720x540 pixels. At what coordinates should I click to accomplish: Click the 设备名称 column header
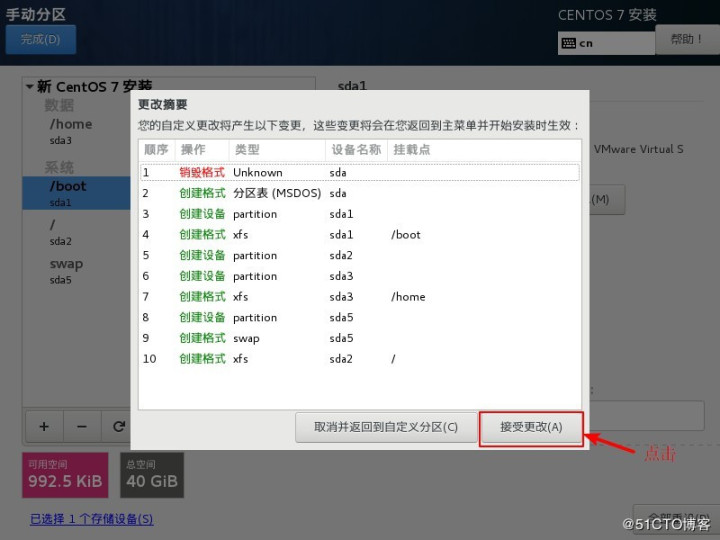(356, 150)
